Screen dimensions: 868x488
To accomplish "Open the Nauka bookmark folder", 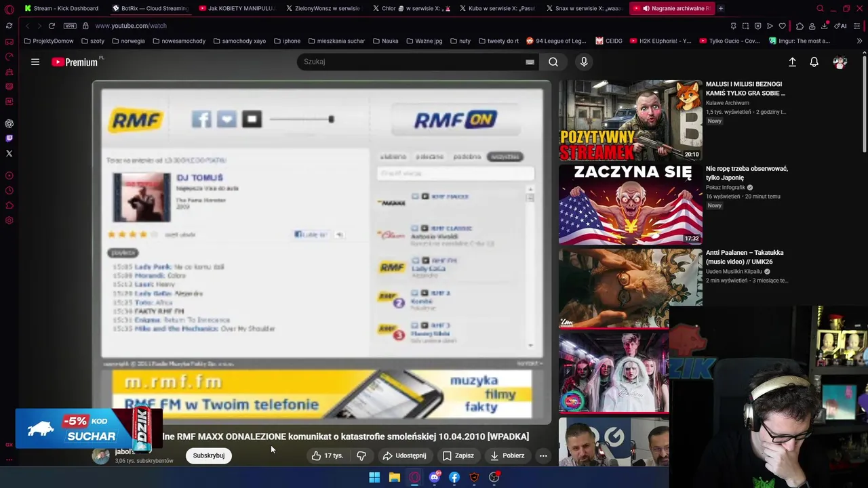I will click(x=385, y=41).
